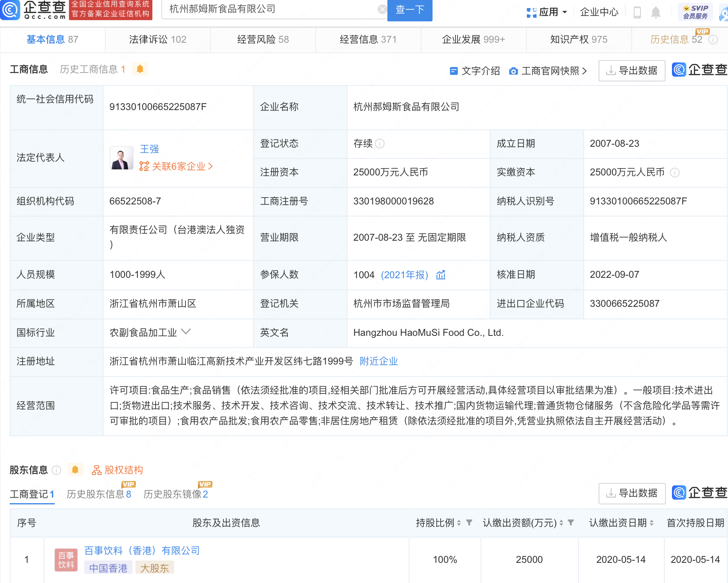Switch to 经营信息 tab
Image resolution: width=728 pixels, height=583 pixels.
pos(368,40)
